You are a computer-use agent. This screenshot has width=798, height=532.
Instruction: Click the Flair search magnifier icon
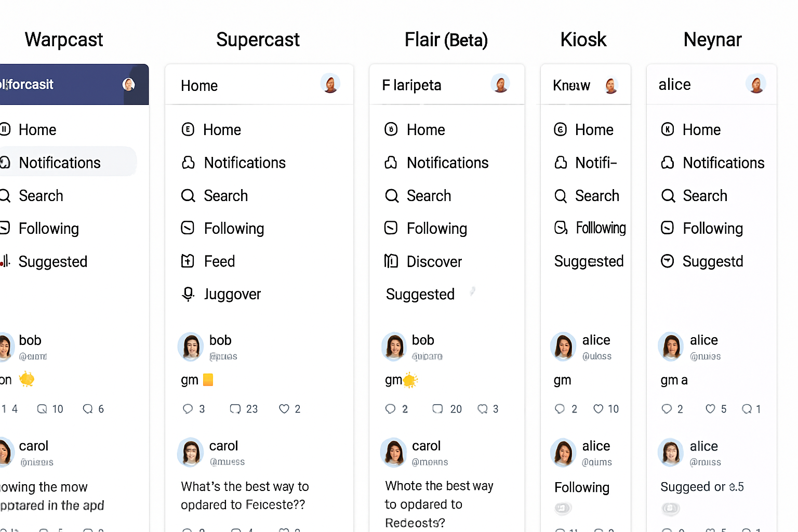[x=392, y=196]
